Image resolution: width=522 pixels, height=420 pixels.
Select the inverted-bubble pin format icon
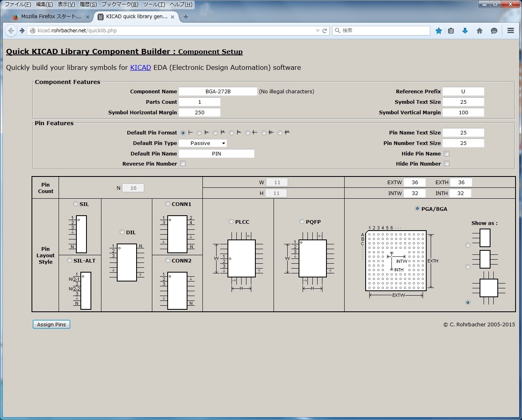[199, 132]
